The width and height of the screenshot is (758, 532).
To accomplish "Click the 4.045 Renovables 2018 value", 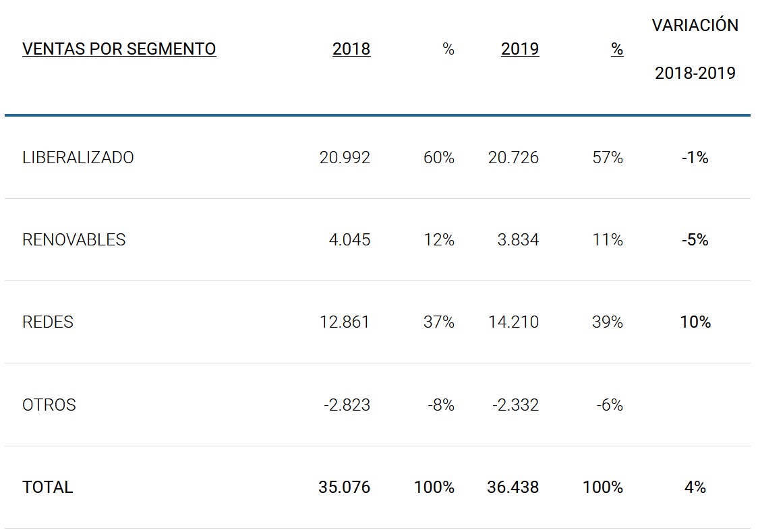I will coord(349,240).
